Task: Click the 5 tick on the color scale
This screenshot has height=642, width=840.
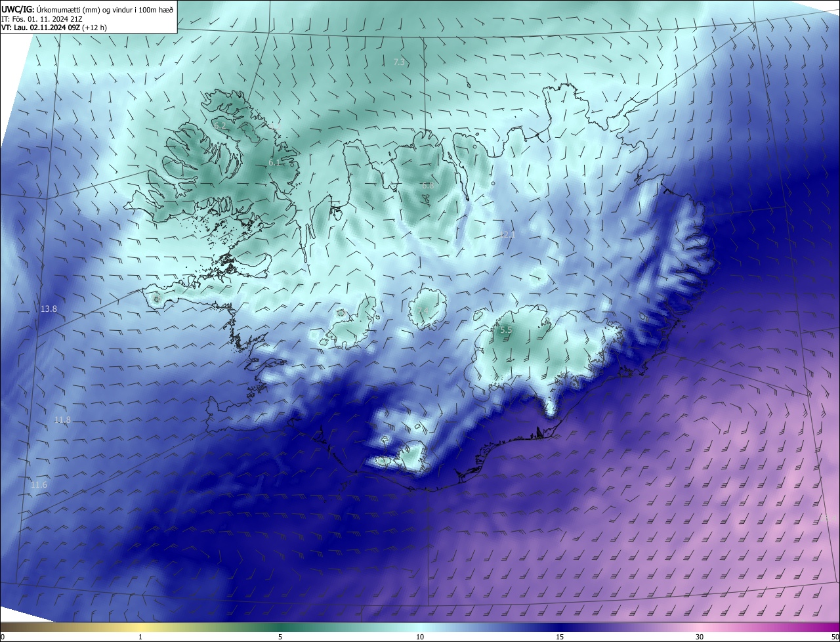Action: coord(280,637)
